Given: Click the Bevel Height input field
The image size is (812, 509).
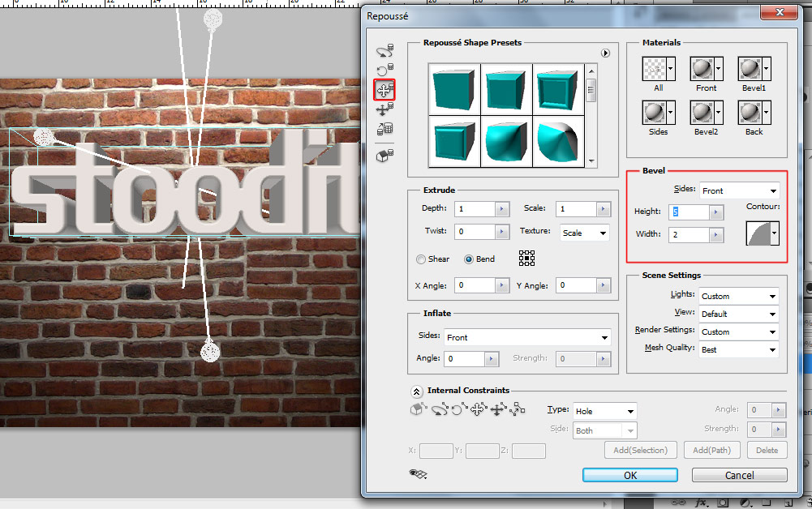Looking at the screenshot, I should (689, 212).
